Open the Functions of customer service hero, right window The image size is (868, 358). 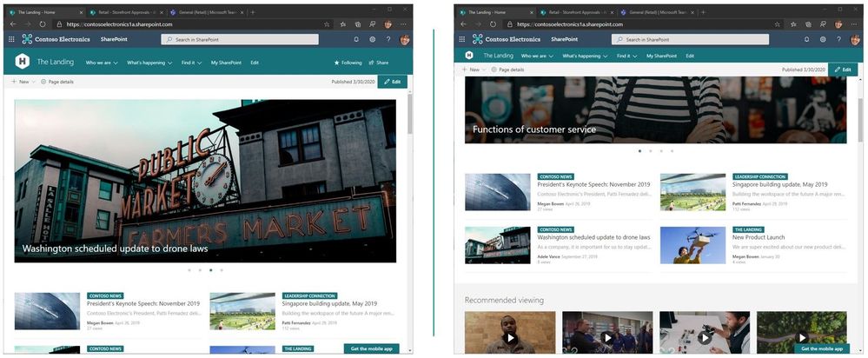[x=655, y=110]
